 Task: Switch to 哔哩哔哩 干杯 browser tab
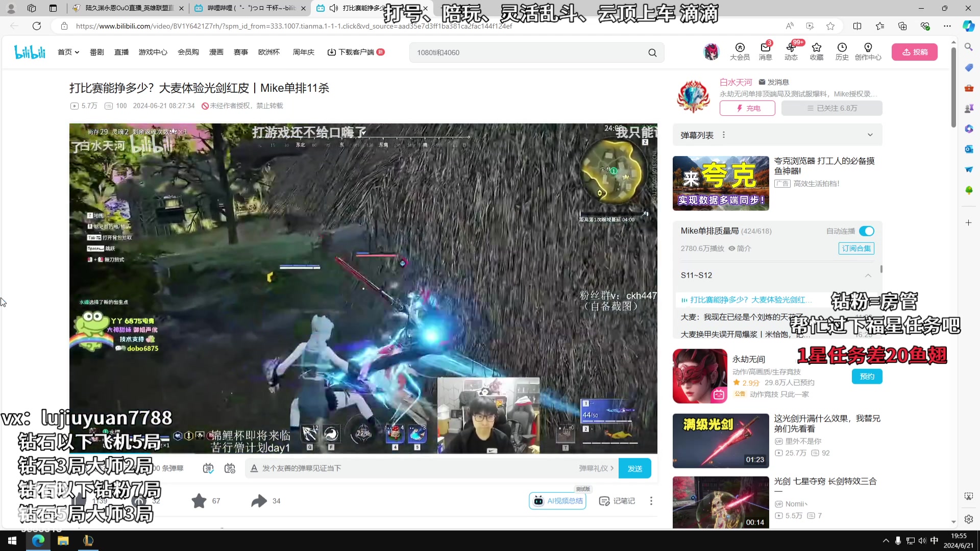250,8
